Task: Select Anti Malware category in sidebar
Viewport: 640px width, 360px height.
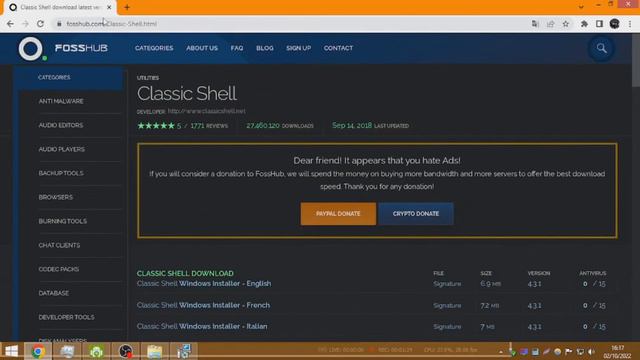Action: click(x=61, y=101)
